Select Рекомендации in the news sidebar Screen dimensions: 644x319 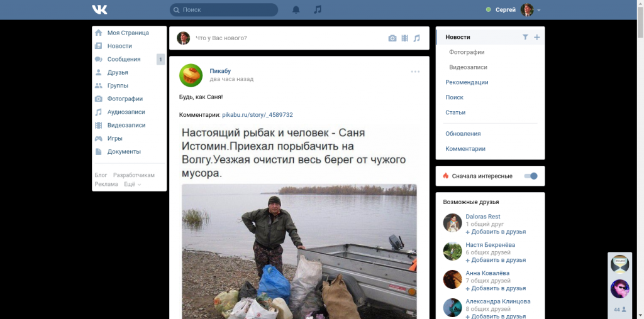click(x=467, y=82)
